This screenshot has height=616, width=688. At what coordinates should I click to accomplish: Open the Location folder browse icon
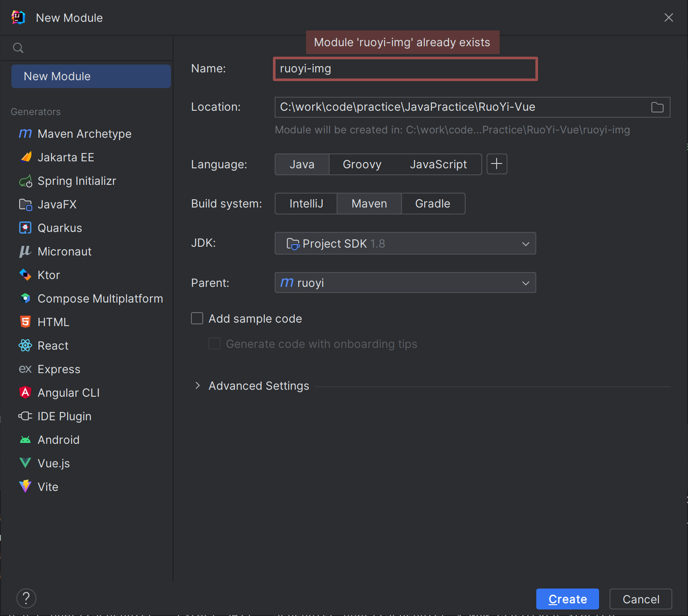tap(657, 107)
